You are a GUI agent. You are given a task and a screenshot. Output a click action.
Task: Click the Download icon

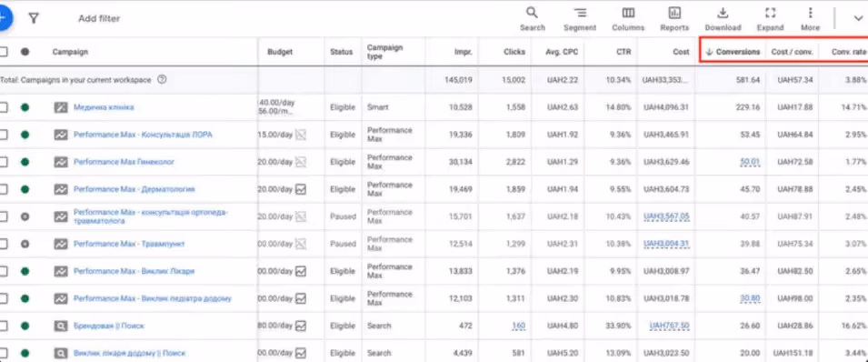(723, 19)
